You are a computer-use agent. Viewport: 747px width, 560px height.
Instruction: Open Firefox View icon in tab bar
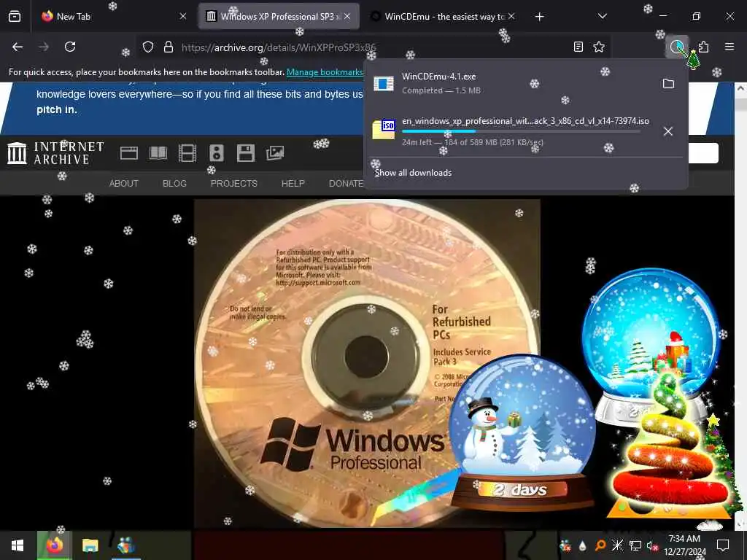tap(15, 17)
